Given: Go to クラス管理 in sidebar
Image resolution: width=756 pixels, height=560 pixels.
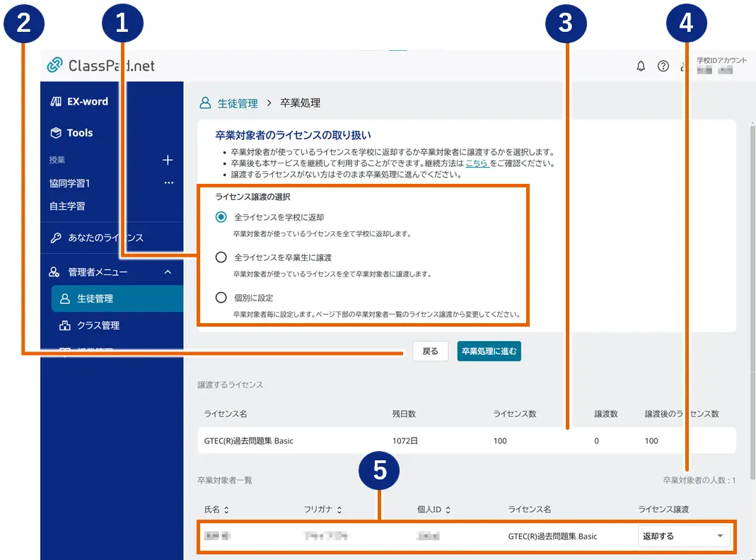Looking at the screenshot, I should point(98,326).
